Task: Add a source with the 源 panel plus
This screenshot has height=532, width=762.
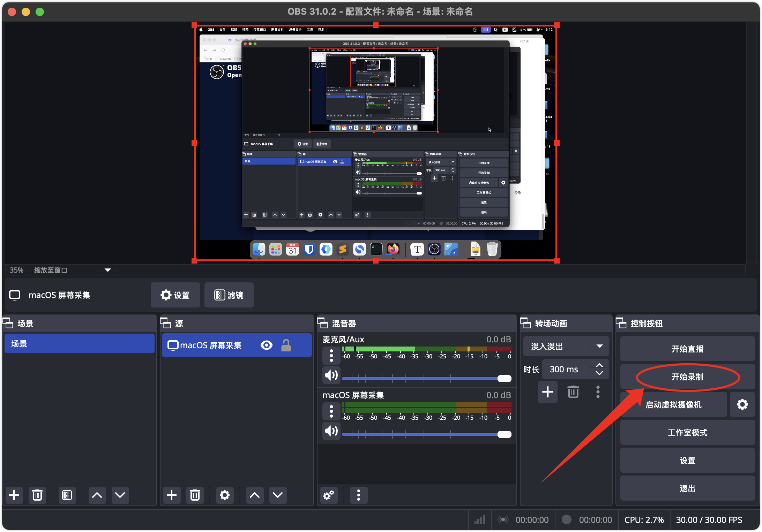Action: (172, 495)
